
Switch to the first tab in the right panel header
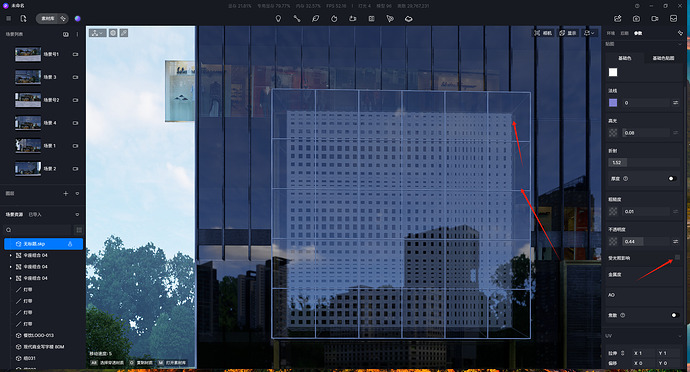coord(611,33)
